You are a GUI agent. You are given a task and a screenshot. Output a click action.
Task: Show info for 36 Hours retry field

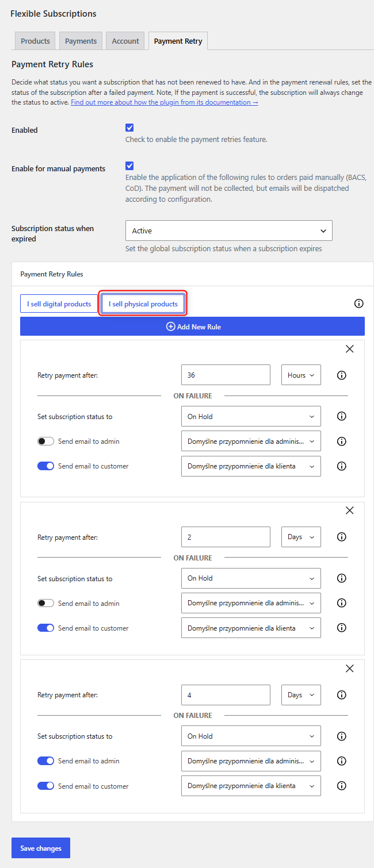point(341,375)
